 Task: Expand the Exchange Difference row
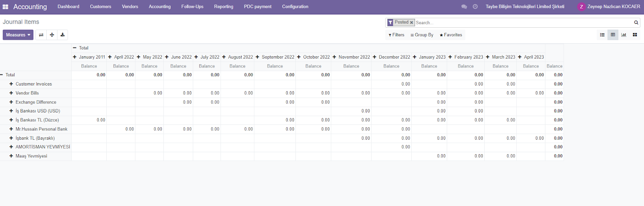coord(11,102)
